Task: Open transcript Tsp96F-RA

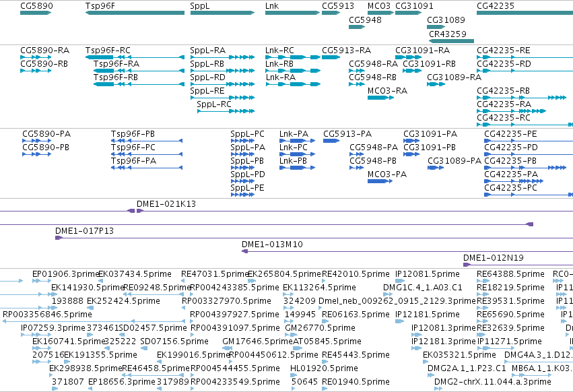Action: [x=139, y=71]
